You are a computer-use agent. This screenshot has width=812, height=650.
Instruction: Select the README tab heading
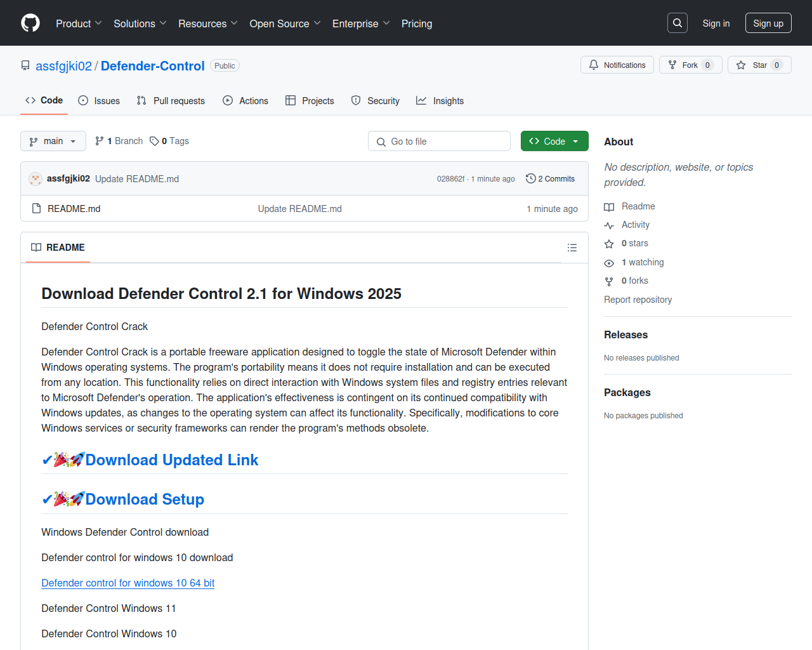(58, 248)
